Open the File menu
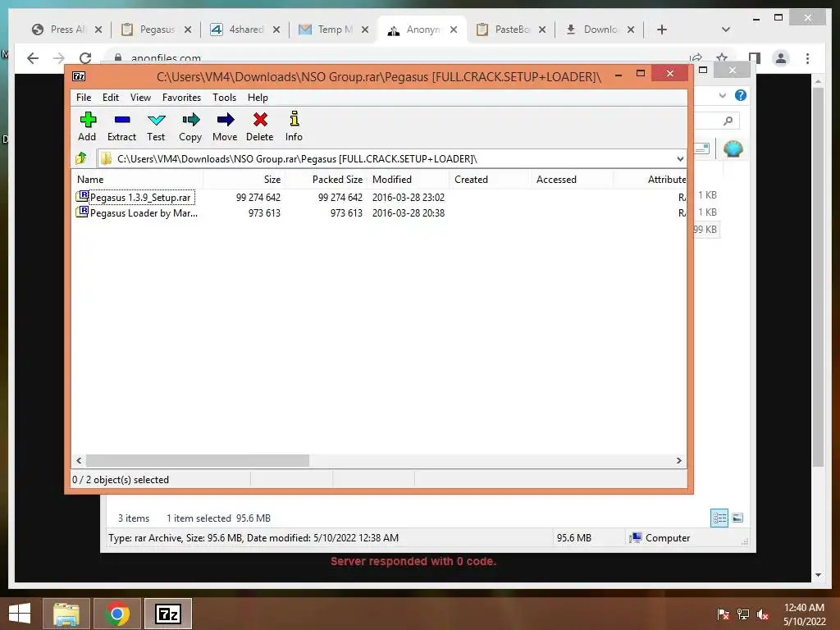 [x=84, y=98]
